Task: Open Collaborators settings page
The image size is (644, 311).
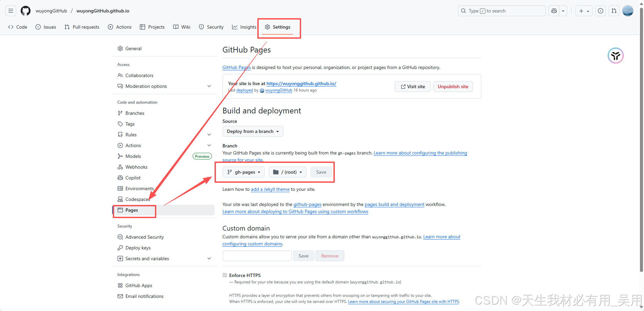Action: (139, 75)
